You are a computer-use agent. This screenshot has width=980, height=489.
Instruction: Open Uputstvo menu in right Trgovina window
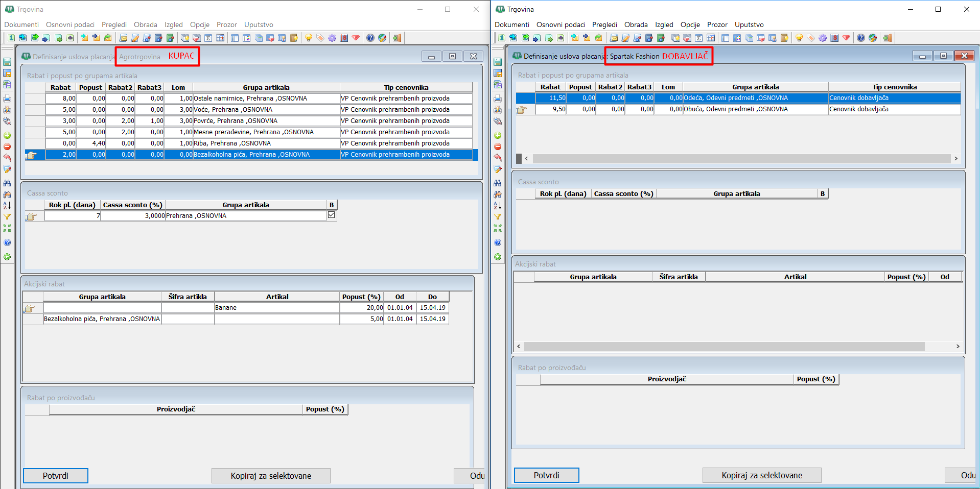[x=749, y=25]
